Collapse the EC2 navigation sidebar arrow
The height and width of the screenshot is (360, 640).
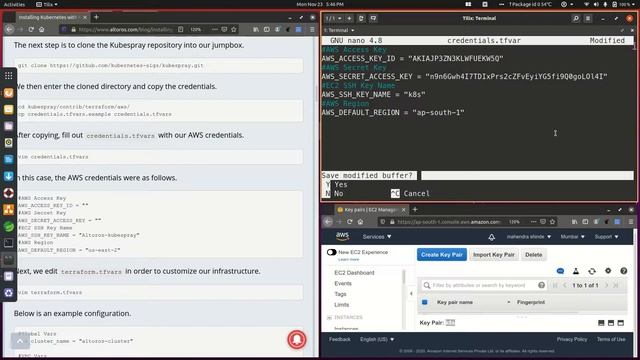(x=411, y=293)
